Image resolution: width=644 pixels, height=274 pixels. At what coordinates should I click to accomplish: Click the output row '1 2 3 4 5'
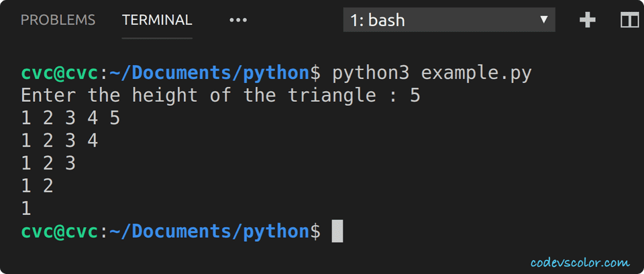coord(70,118)
